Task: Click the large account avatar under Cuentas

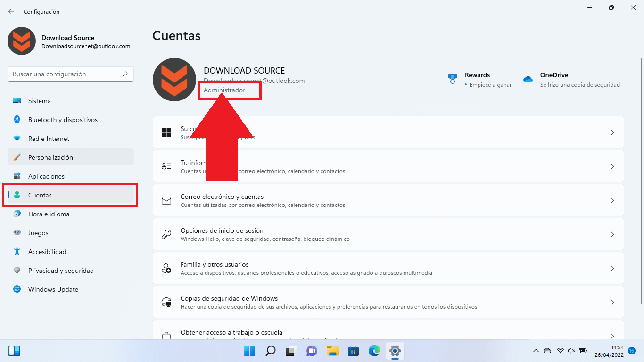Action: click(x=174, y=80)
